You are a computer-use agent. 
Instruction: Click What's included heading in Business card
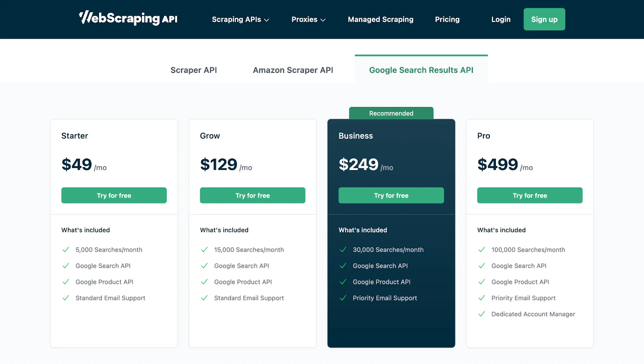click(x=363, y=230)
